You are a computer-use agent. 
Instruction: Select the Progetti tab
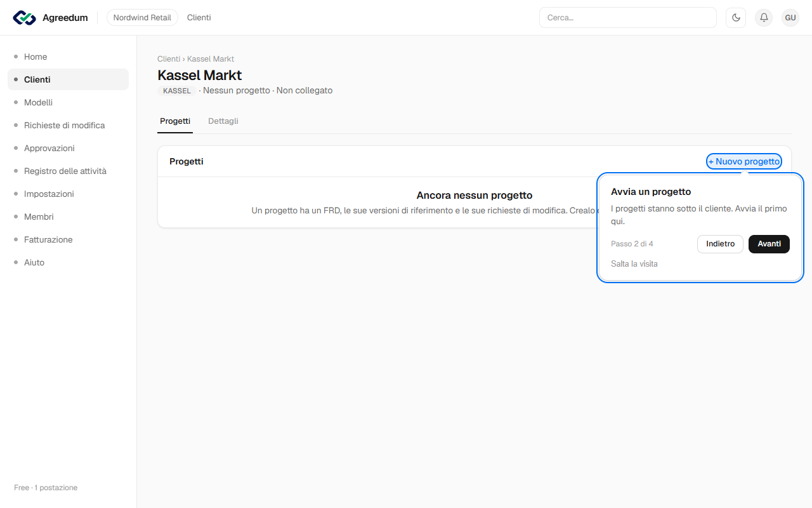(x=175, y=121)
